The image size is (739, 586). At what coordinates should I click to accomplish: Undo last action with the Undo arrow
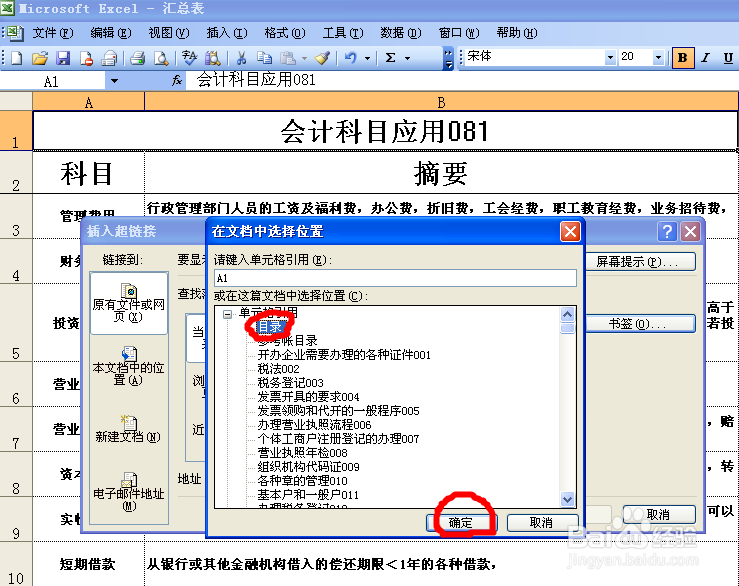351,58
